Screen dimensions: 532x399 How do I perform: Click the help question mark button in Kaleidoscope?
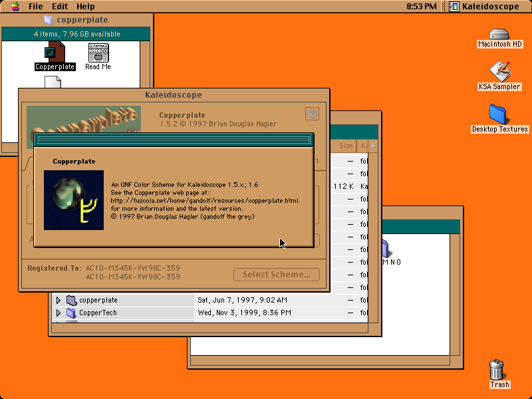[312, 114]
